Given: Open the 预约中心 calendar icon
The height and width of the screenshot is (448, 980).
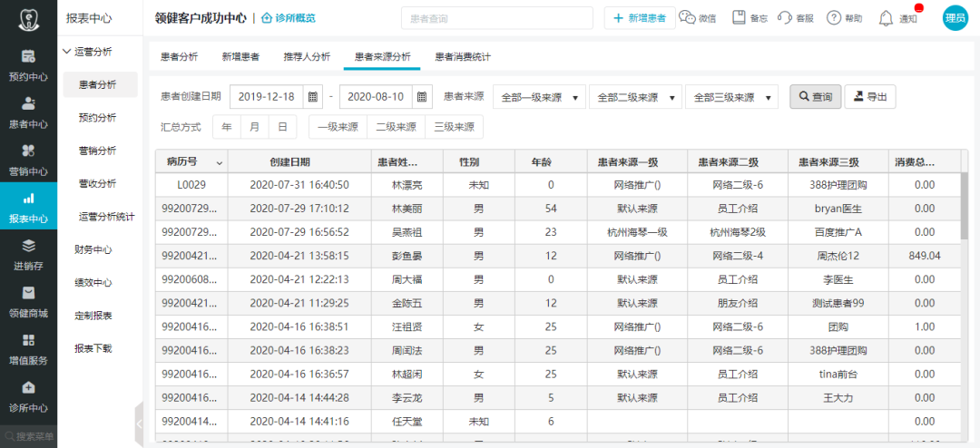Looking at the screenshot, I should click(28, 56).
